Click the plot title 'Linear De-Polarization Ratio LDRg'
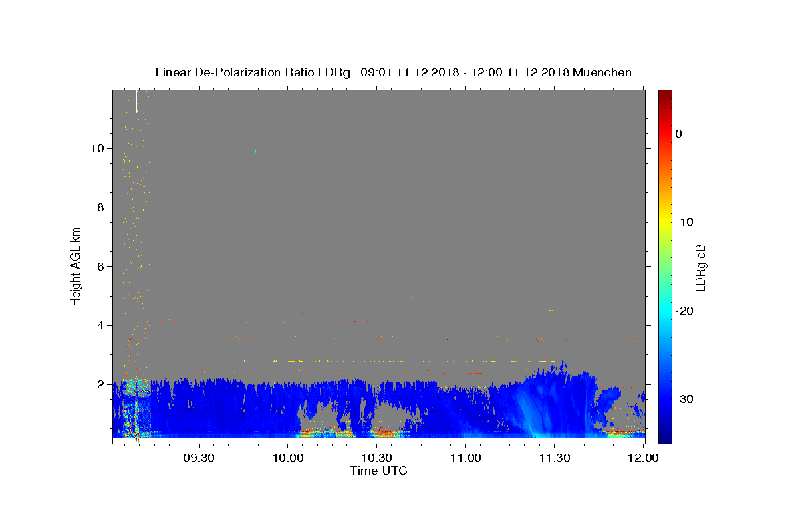 pos(252,72)
